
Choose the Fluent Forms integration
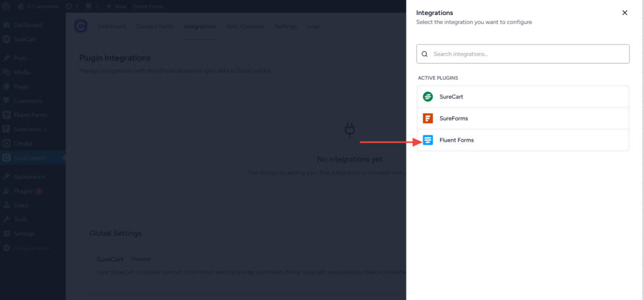(x=523, y=140)
